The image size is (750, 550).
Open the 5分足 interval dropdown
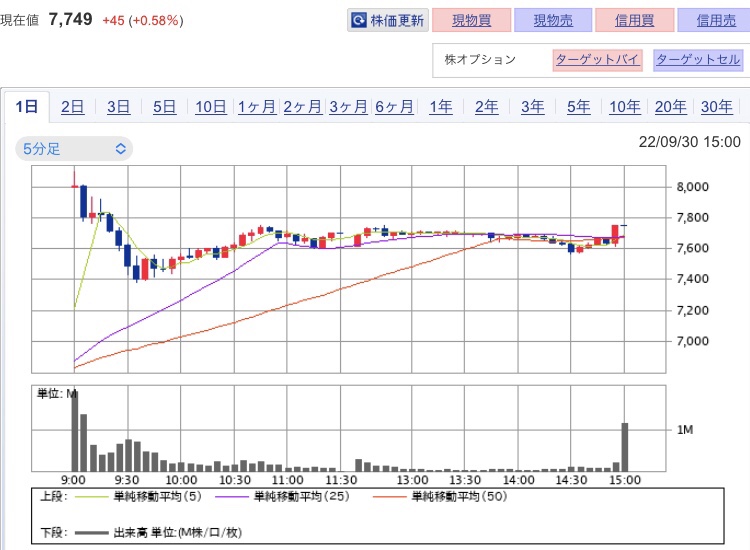[74, 149]
